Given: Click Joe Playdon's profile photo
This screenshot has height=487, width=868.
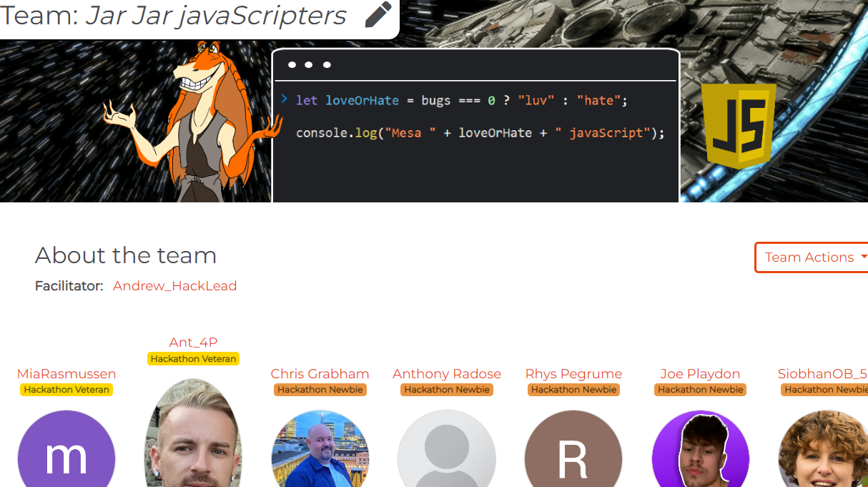Looking at the screenshot, I should tap(700, 449).
